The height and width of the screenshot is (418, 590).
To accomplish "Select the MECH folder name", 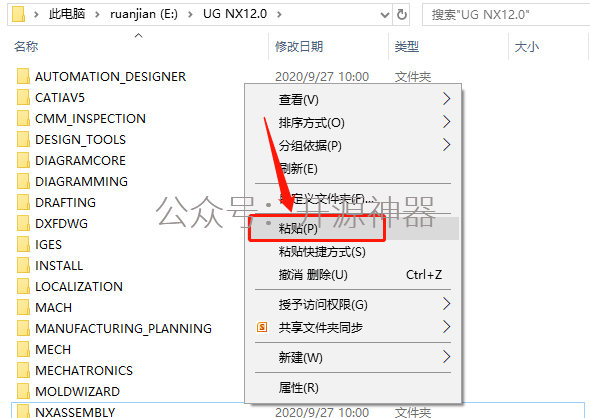I will click(53, 350).
